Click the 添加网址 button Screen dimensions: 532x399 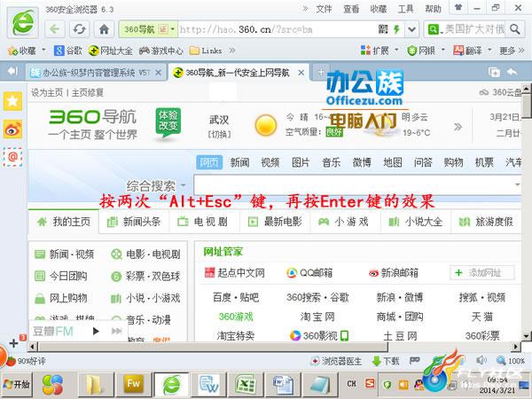tap(482, 272)
